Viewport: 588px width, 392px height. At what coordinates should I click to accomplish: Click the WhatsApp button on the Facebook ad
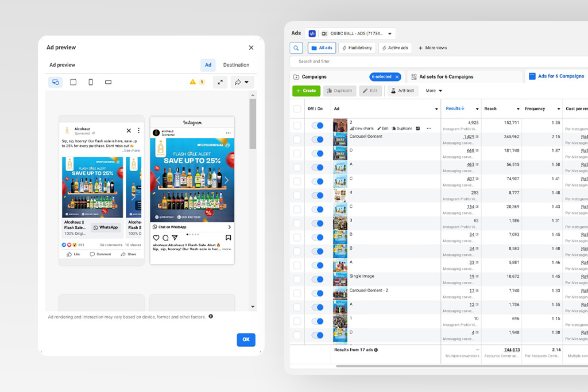point(106,227)
